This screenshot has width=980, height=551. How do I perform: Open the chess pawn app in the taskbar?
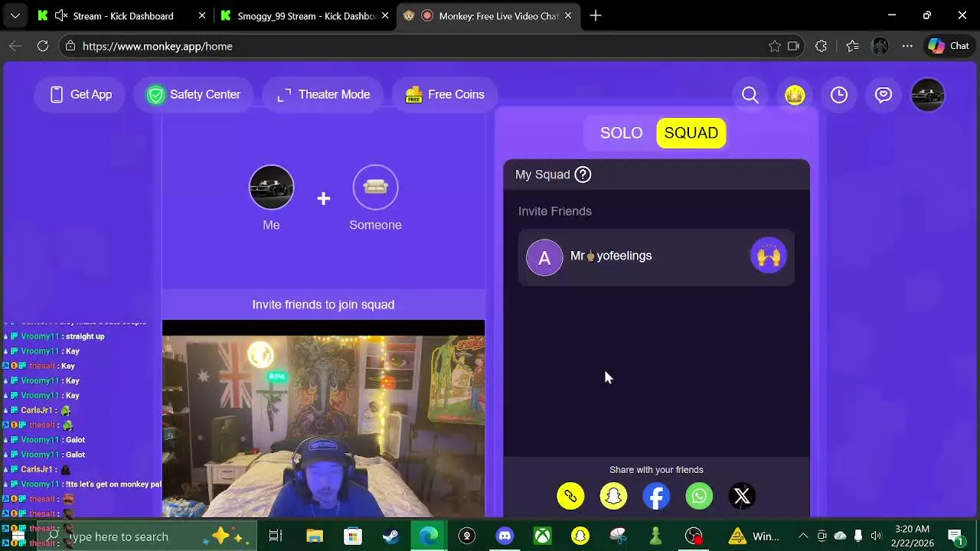[656, 536]
